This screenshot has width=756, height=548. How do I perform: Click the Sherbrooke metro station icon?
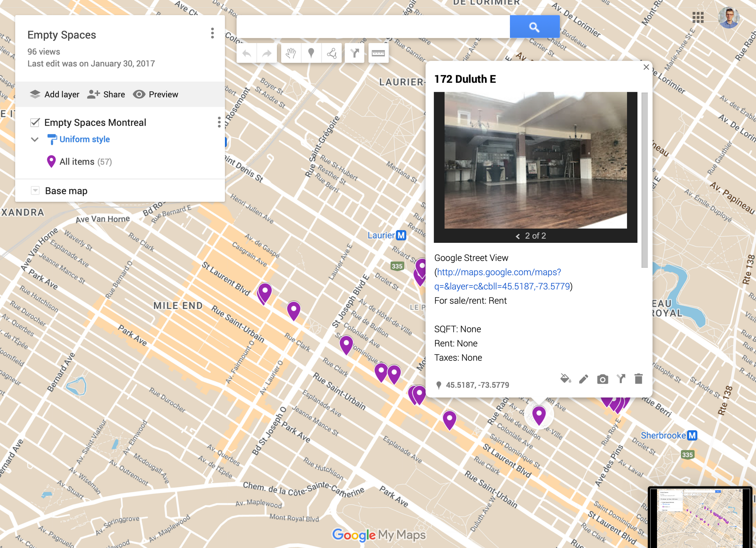click(692, 435)
